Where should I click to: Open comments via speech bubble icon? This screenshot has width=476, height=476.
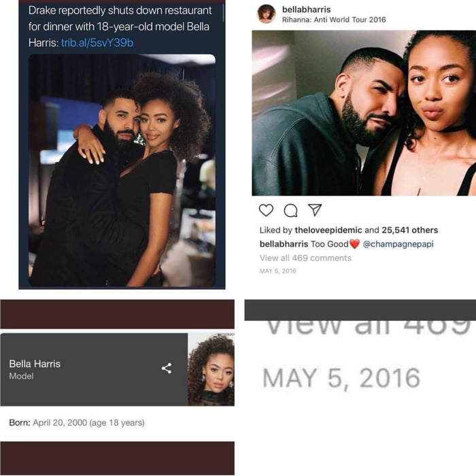point(290,210)
